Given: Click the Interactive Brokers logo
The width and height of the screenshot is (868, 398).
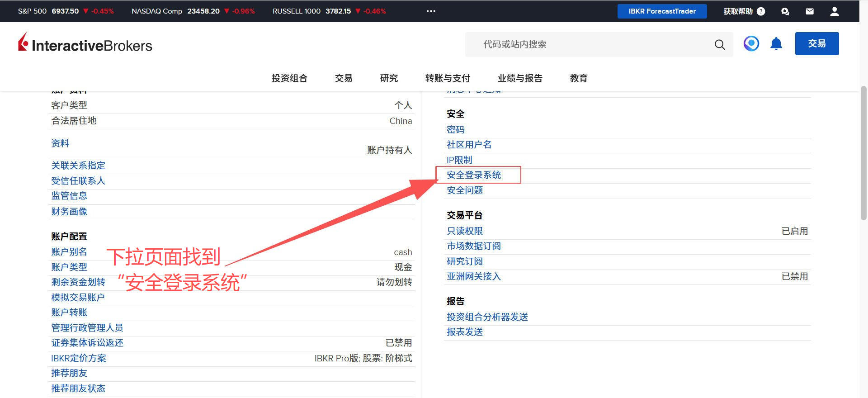Looking at the screenshot, I should [85, 44].
